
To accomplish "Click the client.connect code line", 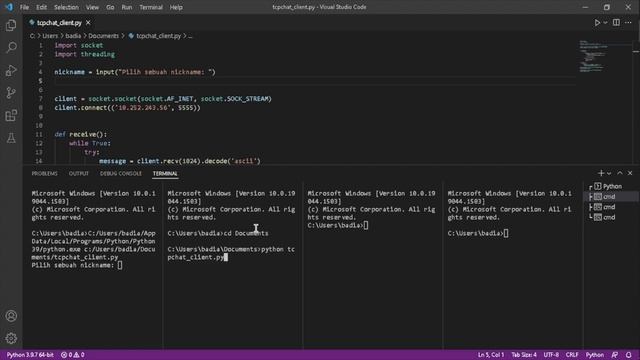I will click(x=127, y=108).
